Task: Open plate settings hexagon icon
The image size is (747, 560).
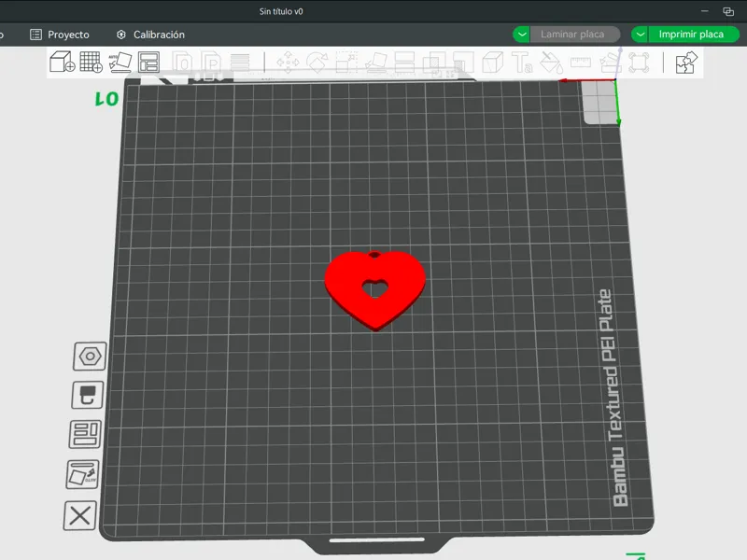Action: [x=90, y=357]
